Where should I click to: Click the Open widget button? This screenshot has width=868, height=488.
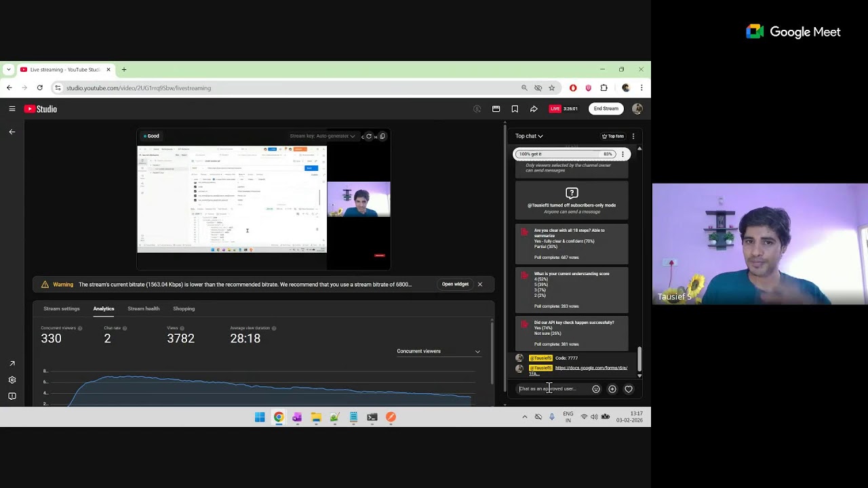coord(455,285)
